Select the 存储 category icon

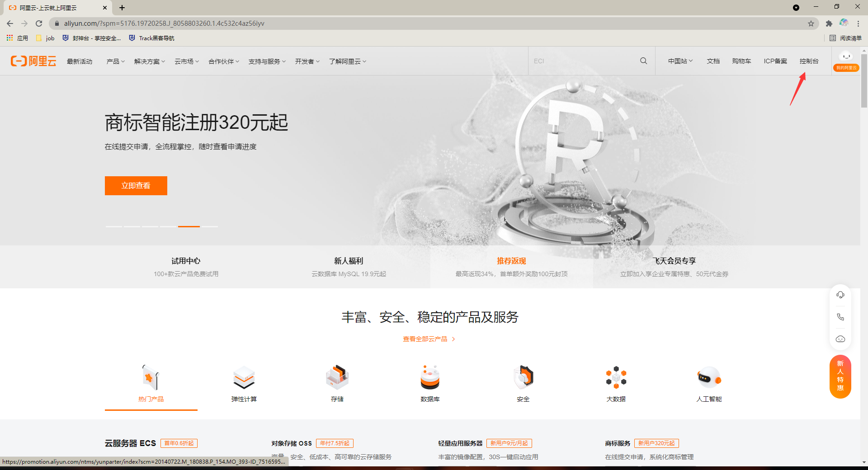(337, 377)
